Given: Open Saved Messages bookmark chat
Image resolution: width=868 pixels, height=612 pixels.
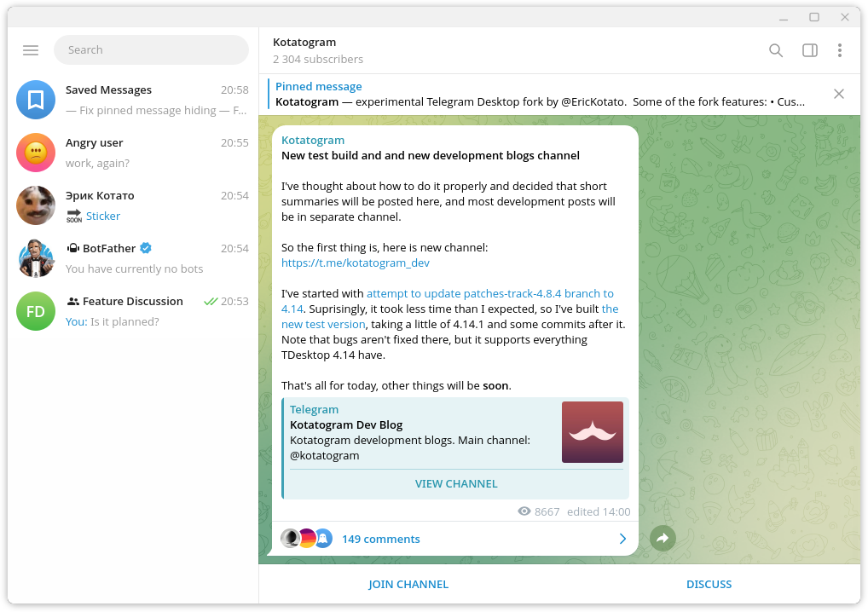Looking at the screenshot, I should 36,100.
